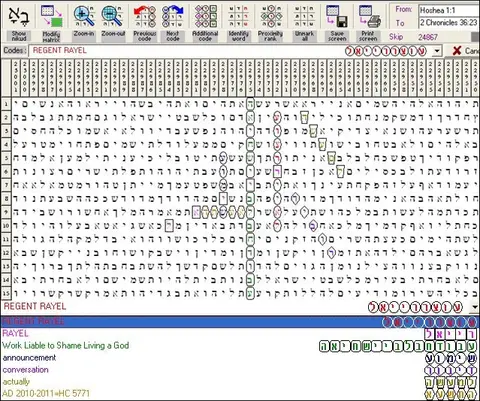Click row header 9 of the matrix

[6, 212]
